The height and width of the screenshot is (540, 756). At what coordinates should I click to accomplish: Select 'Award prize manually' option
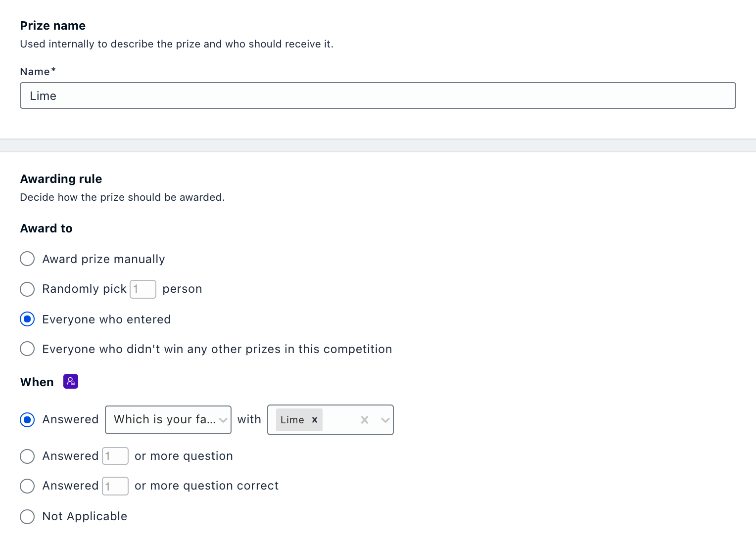[27, 259]
